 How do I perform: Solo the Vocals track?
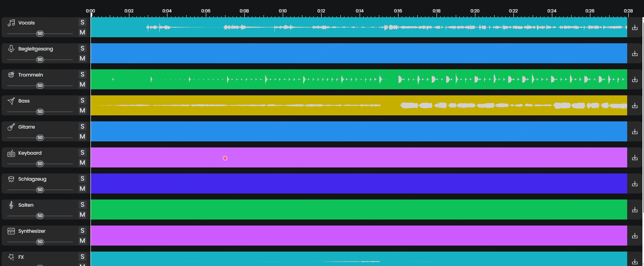click(x=83, y=22)
